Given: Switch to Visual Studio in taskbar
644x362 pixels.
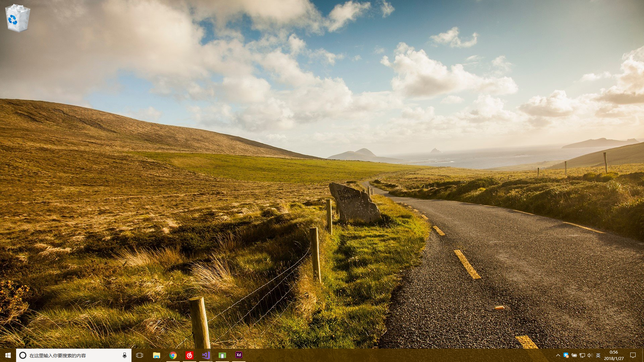Looking at the screenshot, I should (x=206, y=355).
